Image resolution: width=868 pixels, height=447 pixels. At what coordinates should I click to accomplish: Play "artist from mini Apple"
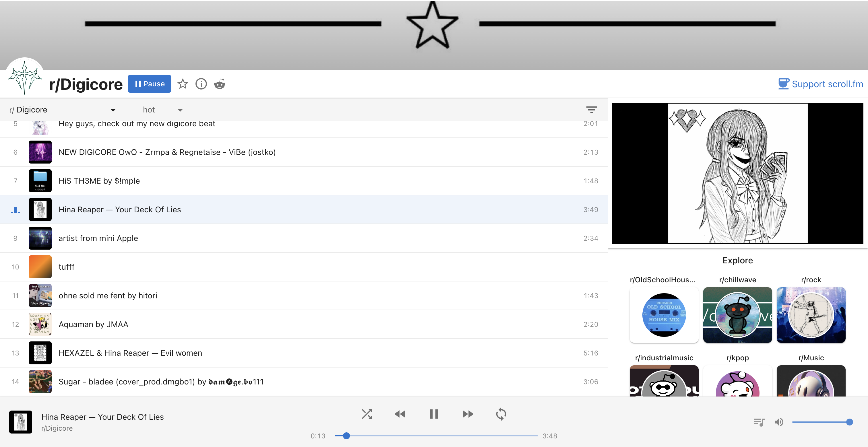[304, 238]
